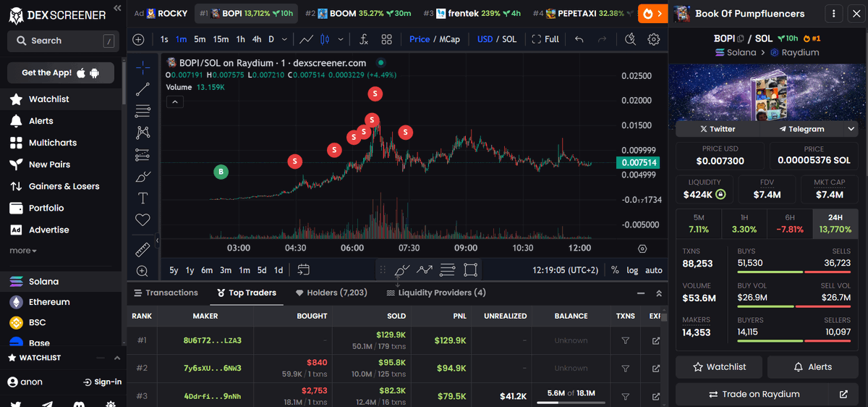This screenshot has height=407, width=868.
Task: Undo the last chart action
Action: pos(579,39)
